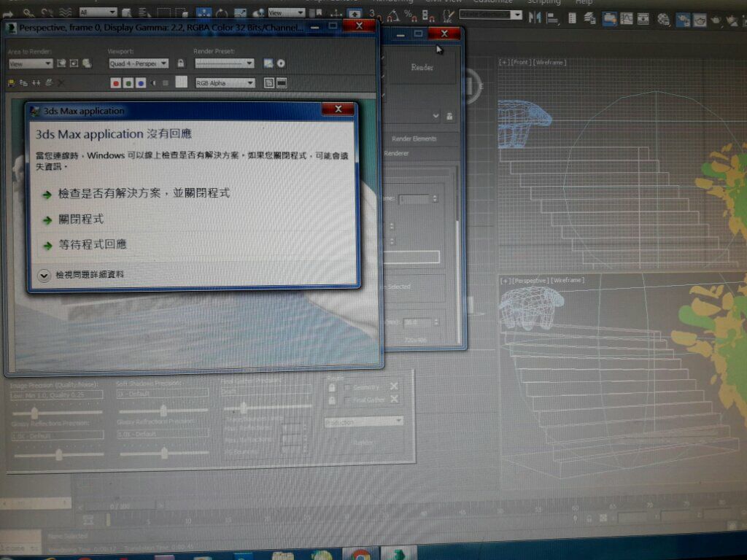
Task: Toggle the Final Gather reuse checkbox
Action: 347,400
